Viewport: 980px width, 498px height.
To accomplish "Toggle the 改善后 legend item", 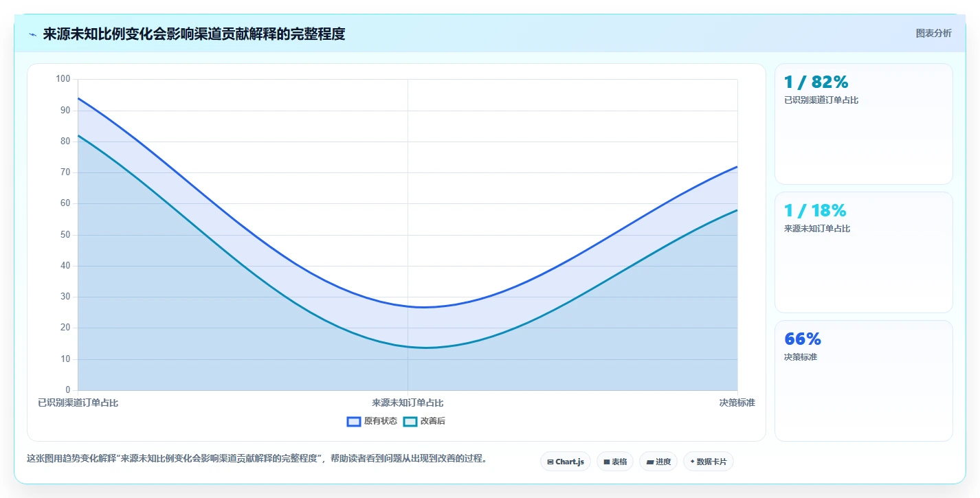I will tap(424, 421).
